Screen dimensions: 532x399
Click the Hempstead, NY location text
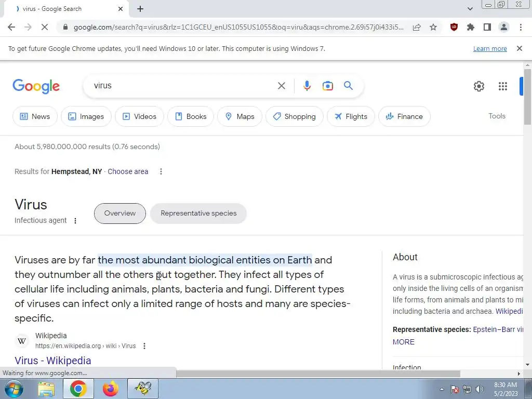77,171
